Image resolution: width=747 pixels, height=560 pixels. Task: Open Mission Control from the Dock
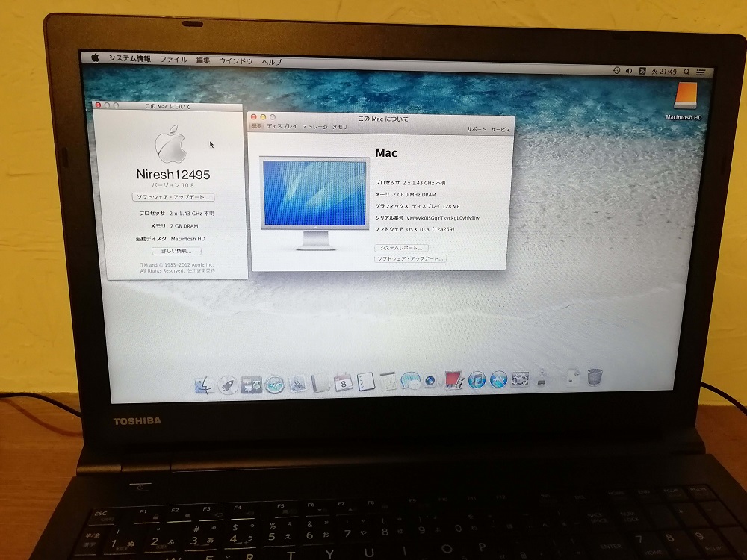[249, 383]
